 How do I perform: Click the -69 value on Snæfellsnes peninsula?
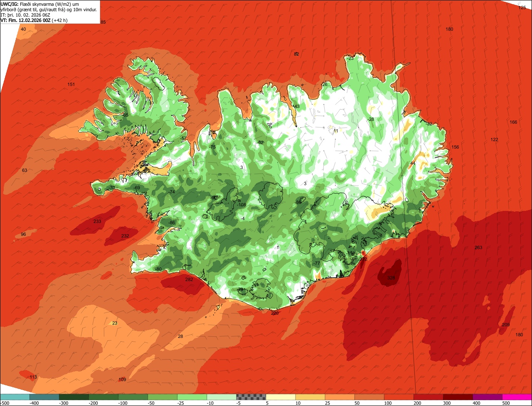[x=137, y=188]
